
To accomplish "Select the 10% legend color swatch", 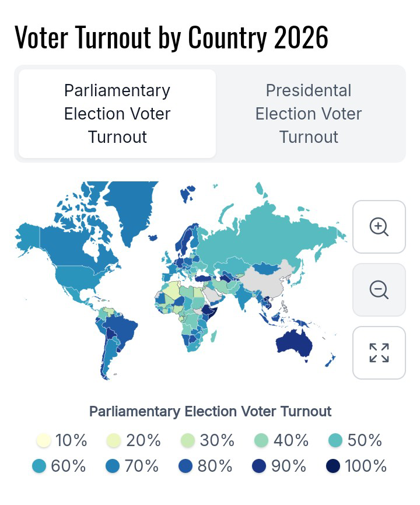I will click(x=44, y=441).
